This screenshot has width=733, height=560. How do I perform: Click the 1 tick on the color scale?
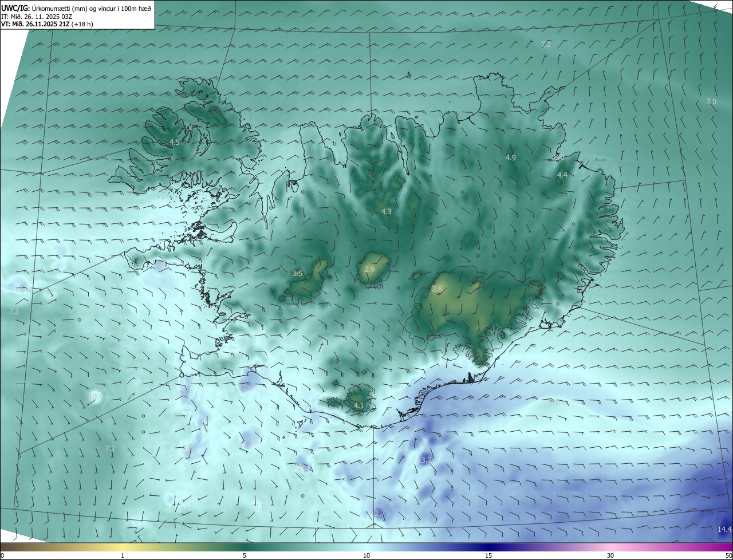[123, 555]
